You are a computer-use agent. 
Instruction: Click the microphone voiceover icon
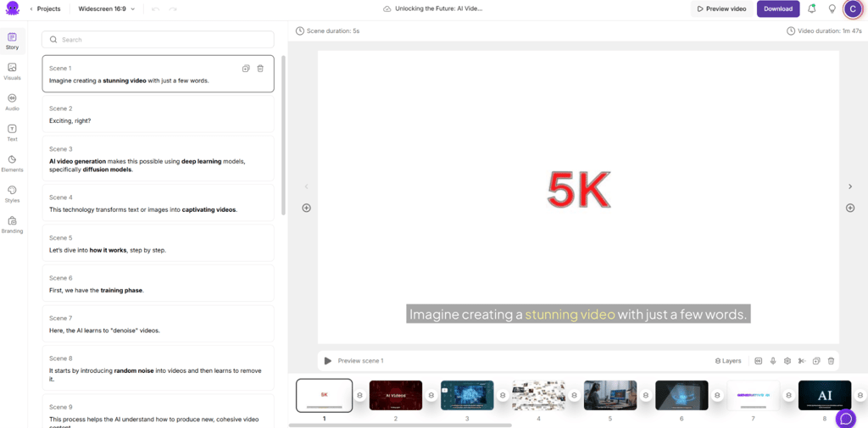773,360
